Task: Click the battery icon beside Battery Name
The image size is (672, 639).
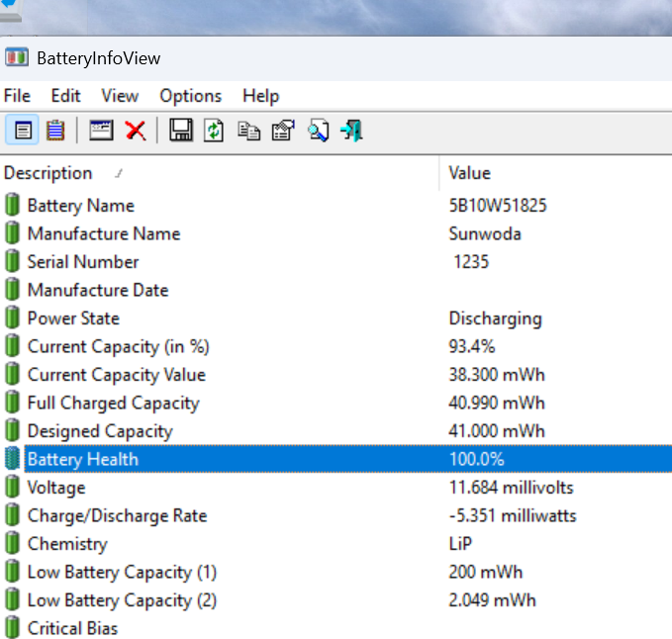Action: click(13, 205)
